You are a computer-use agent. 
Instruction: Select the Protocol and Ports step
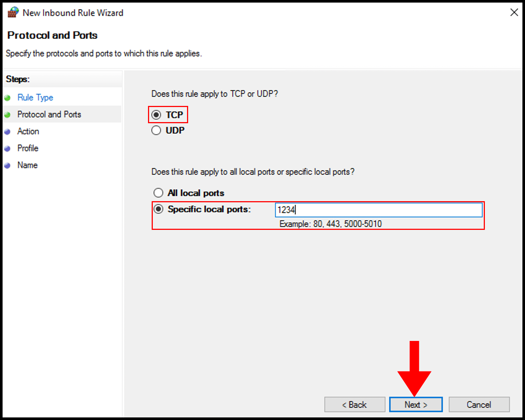pyautogui.click(x=49, y=114)
